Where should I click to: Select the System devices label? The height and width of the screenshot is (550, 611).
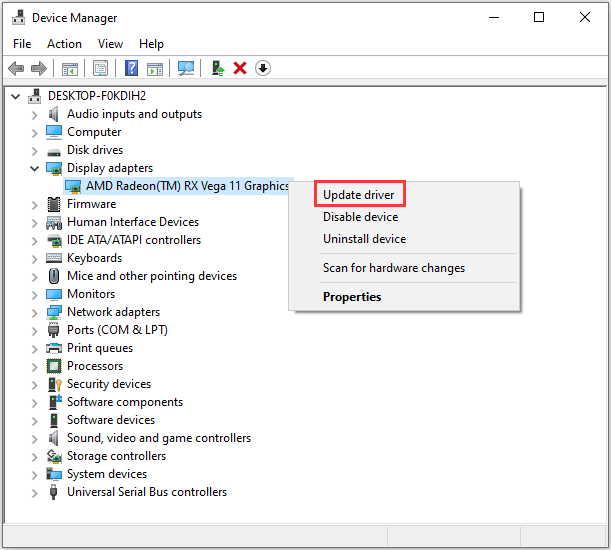pos(107,474)
